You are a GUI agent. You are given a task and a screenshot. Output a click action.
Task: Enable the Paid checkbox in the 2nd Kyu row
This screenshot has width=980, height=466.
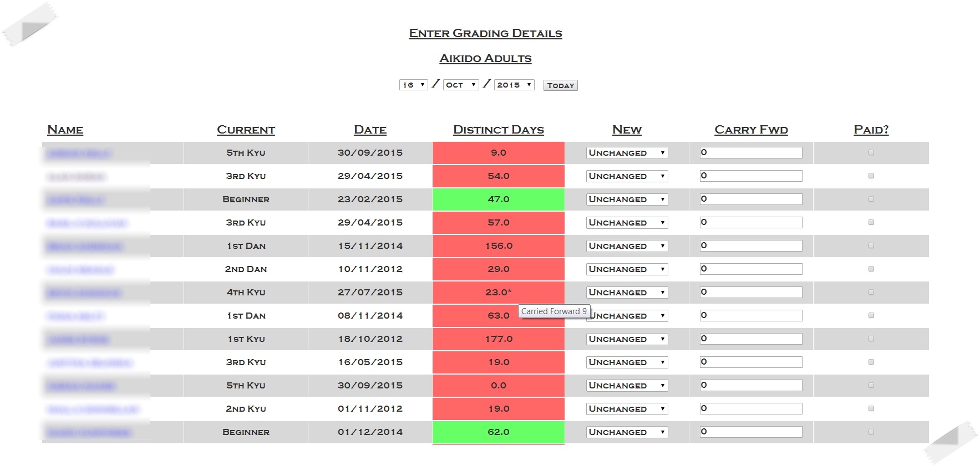coord(871,408)
